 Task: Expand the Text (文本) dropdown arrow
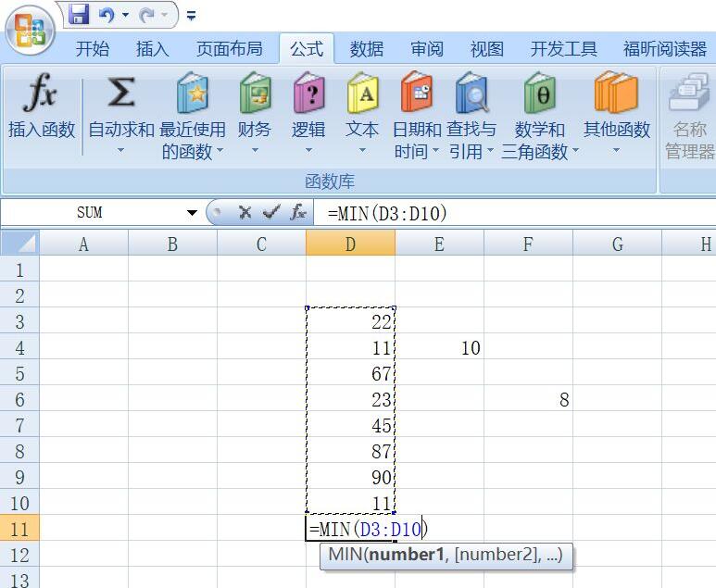(362, 150)
